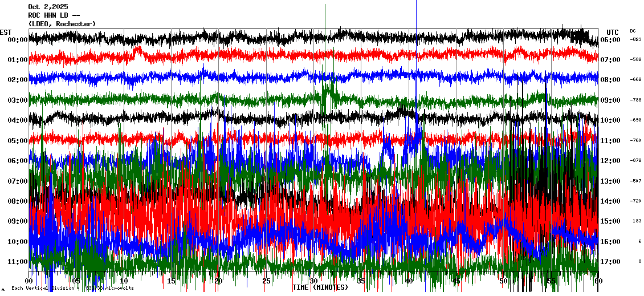This screenshot has width=644, height=296.
Task: Click the 17:00 UTC label
Action: pyautogui.click(x=610, y=262)
